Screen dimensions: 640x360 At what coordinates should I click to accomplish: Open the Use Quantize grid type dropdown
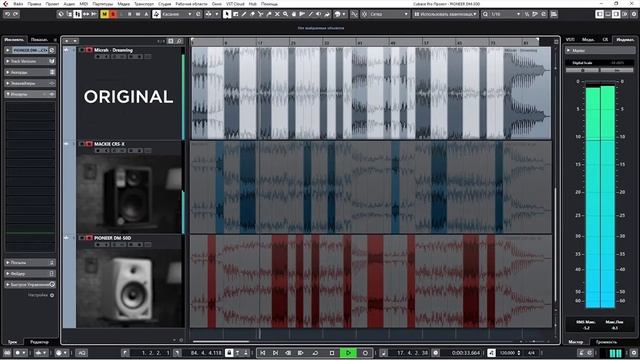pos(445,14)
